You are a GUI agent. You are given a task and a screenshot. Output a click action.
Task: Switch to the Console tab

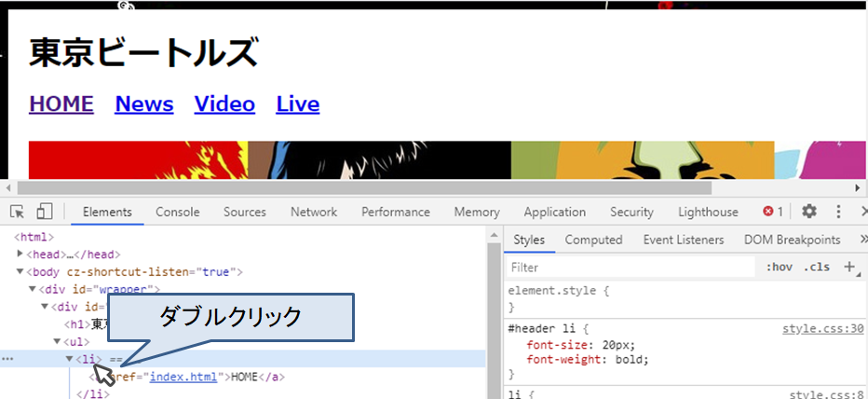point(178,212)
